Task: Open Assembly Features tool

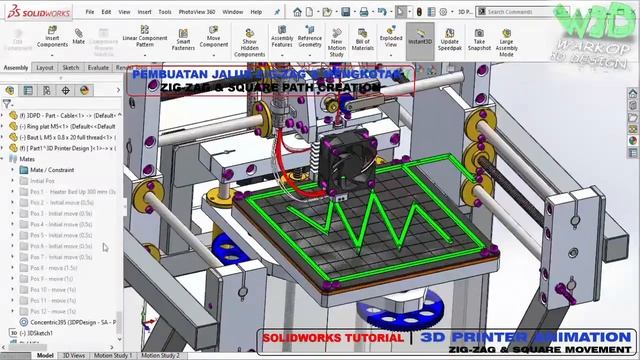Action: [282, 37]
